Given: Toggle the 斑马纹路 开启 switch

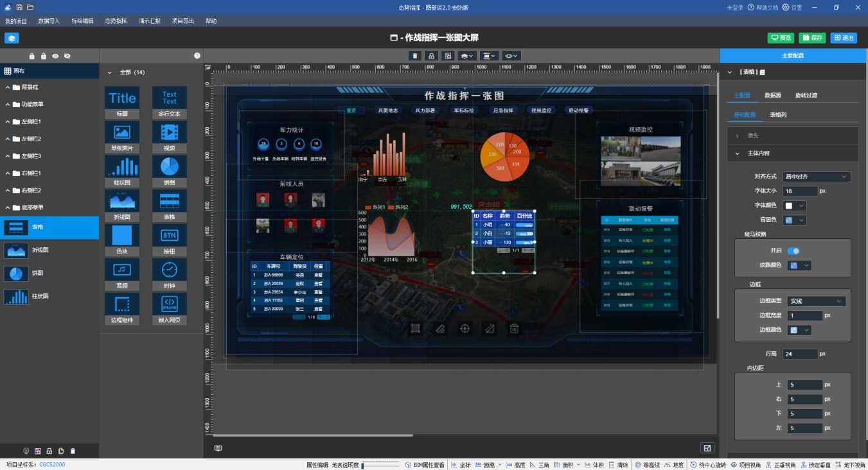Looking at the screenshot, I should tap(793, 251).
